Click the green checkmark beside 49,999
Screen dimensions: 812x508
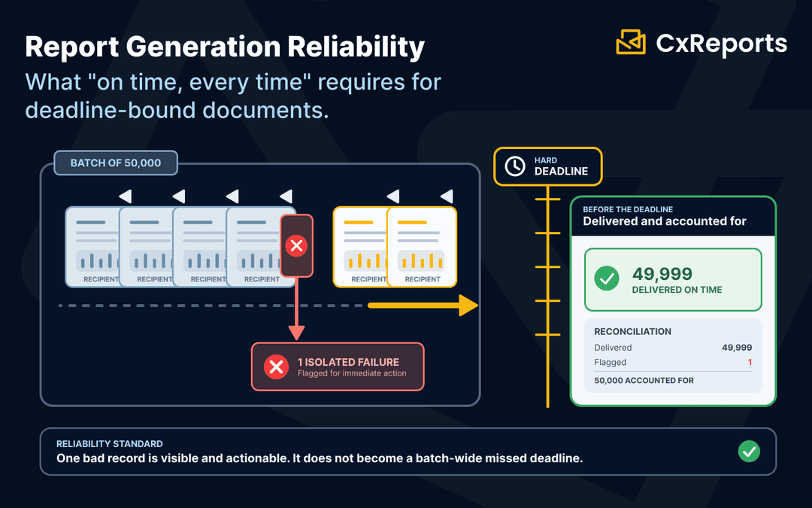pos(607,279)
